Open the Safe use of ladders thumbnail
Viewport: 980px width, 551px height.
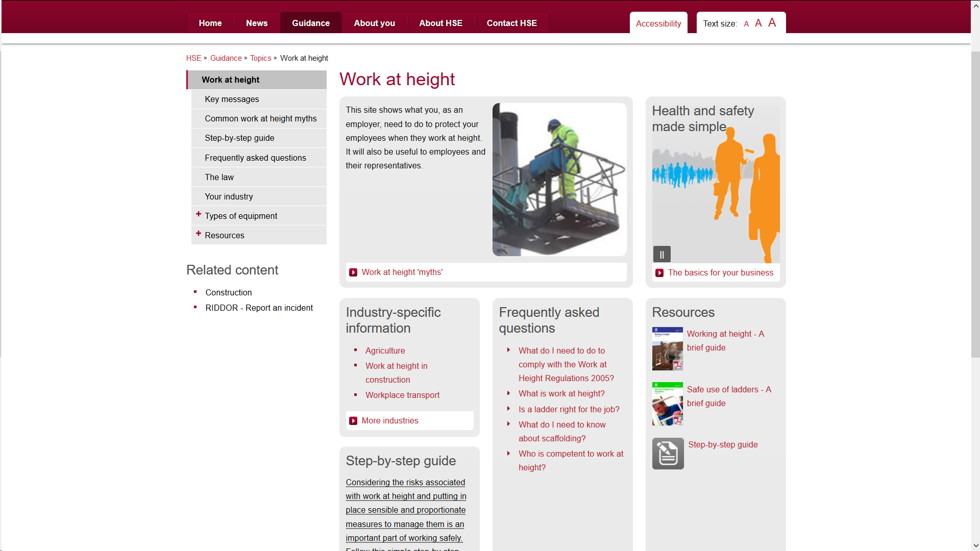pyautogui.click(x=667, y=404)
